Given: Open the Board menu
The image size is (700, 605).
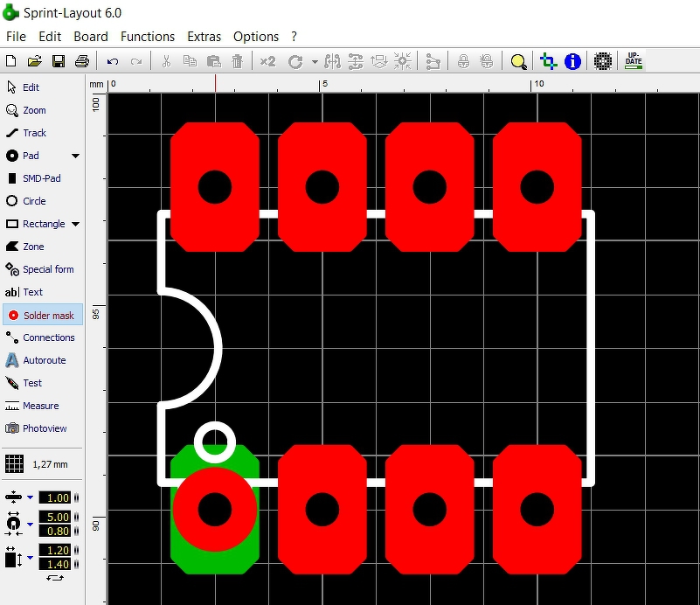Looking at the screenshot, I should [91, 37].
